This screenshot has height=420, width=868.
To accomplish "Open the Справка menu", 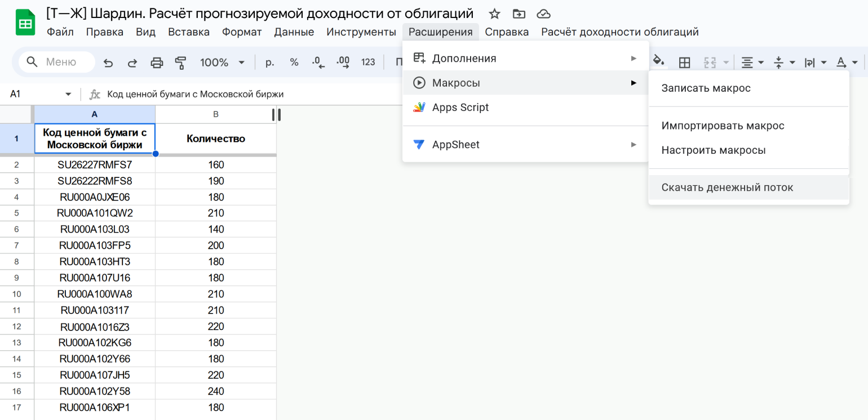I will 507,32.
